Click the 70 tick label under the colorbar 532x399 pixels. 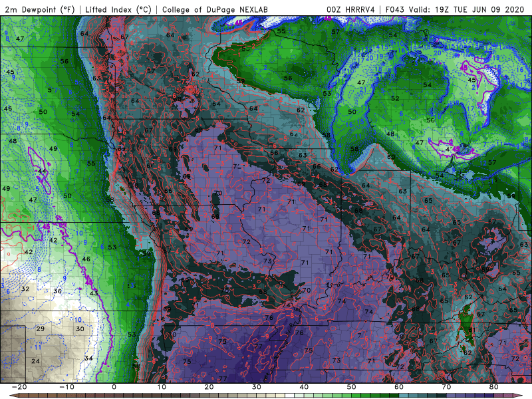[446, 387]
